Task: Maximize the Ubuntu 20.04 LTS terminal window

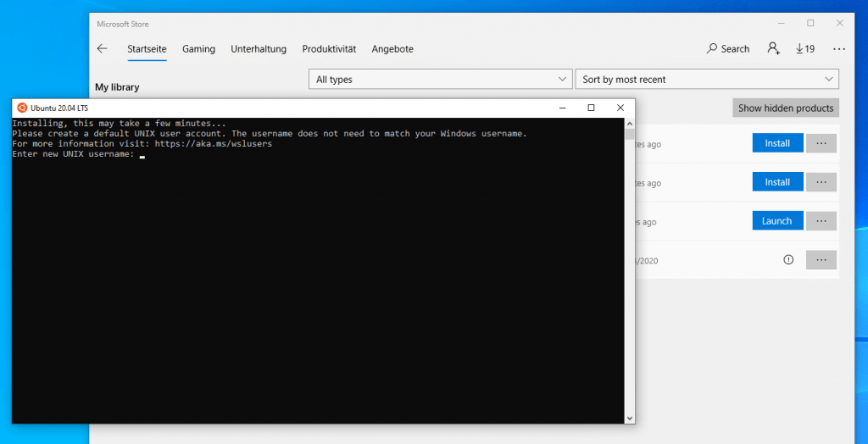Action: (591, 108)
